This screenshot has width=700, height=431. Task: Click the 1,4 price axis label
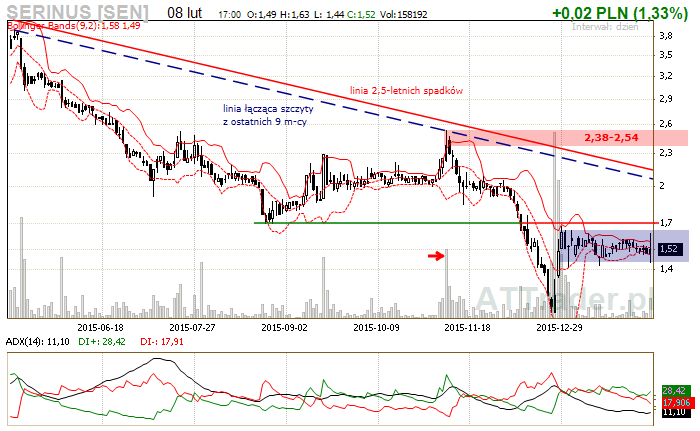point(666,269)
